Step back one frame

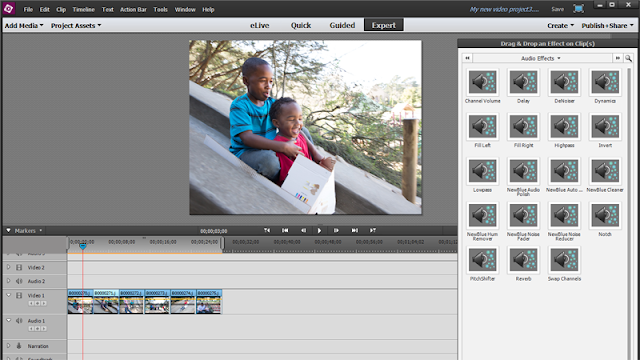tap(303, 231)
